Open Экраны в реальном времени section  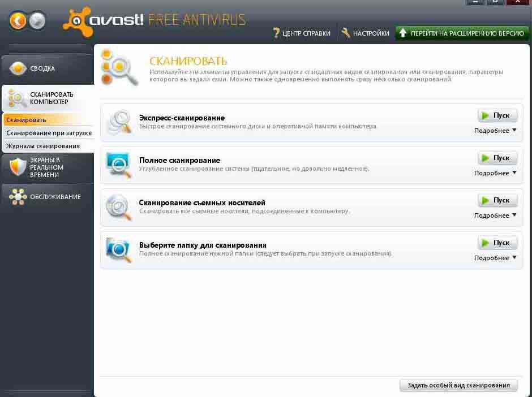tap(48, 167)
